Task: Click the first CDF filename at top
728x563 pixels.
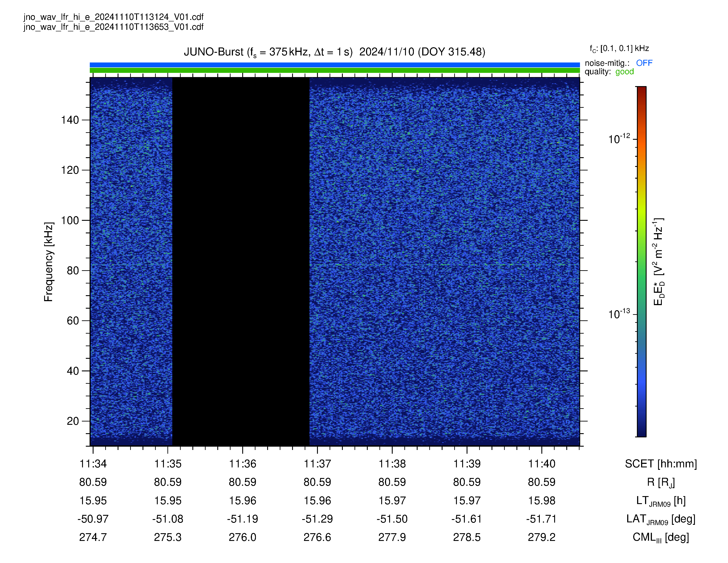Action: pyautogui.click(x=113, y=17)
